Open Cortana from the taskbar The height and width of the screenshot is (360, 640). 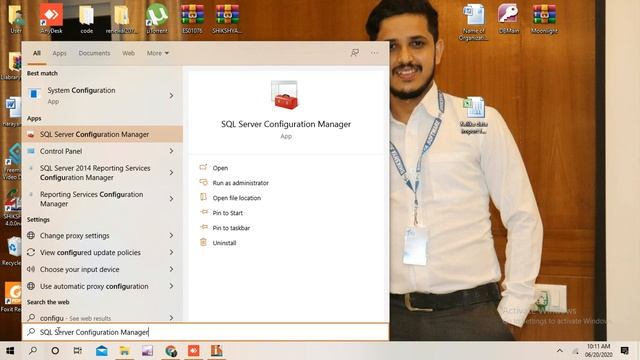coord(55,351)
